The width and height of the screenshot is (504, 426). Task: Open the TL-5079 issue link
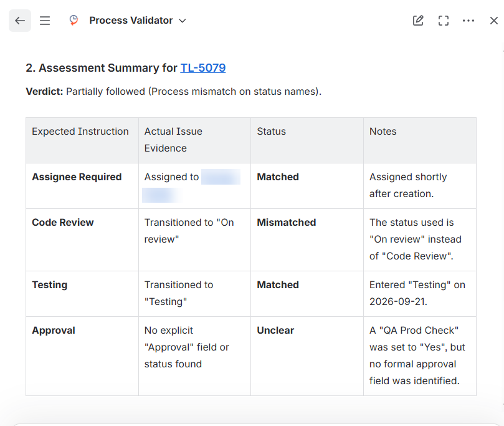(x=203, y=68)
